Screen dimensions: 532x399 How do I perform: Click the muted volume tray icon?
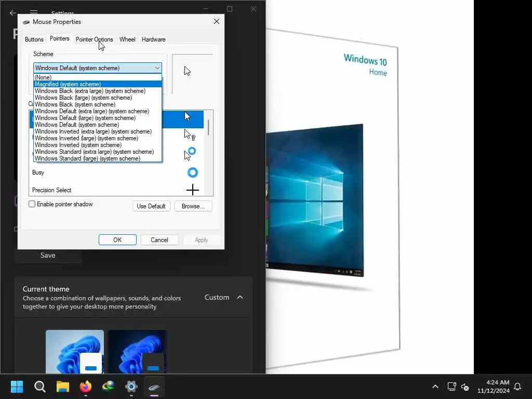(465, 387)
